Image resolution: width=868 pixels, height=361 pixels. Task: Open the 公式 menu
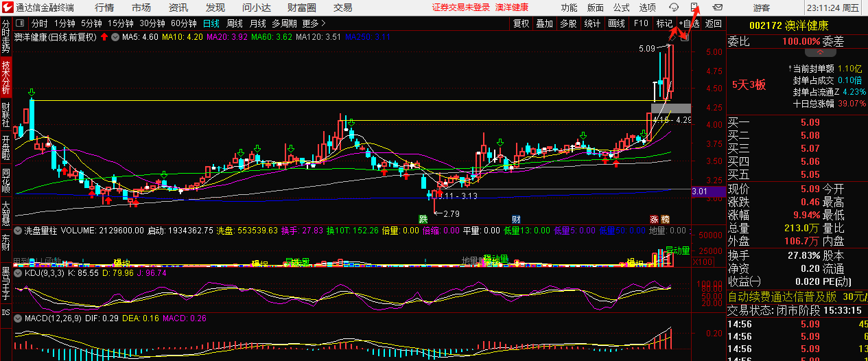click(622, 8)
